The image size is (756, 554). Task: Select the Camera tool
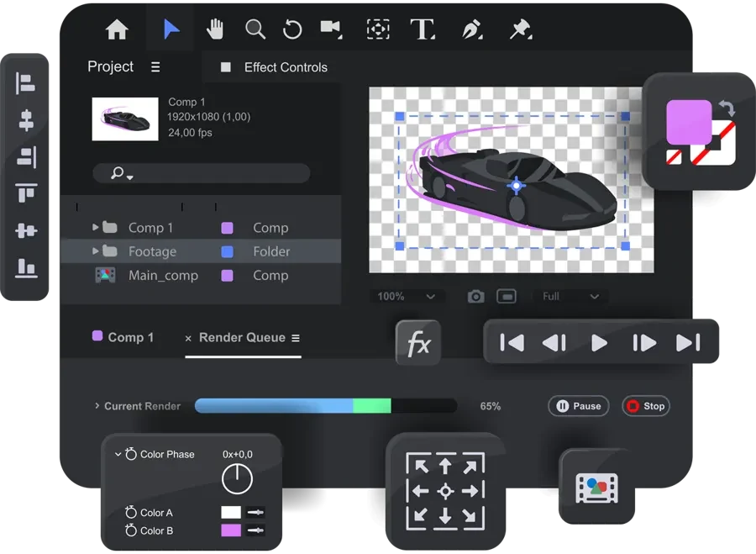pyautogui.click(x=331, y=29)
